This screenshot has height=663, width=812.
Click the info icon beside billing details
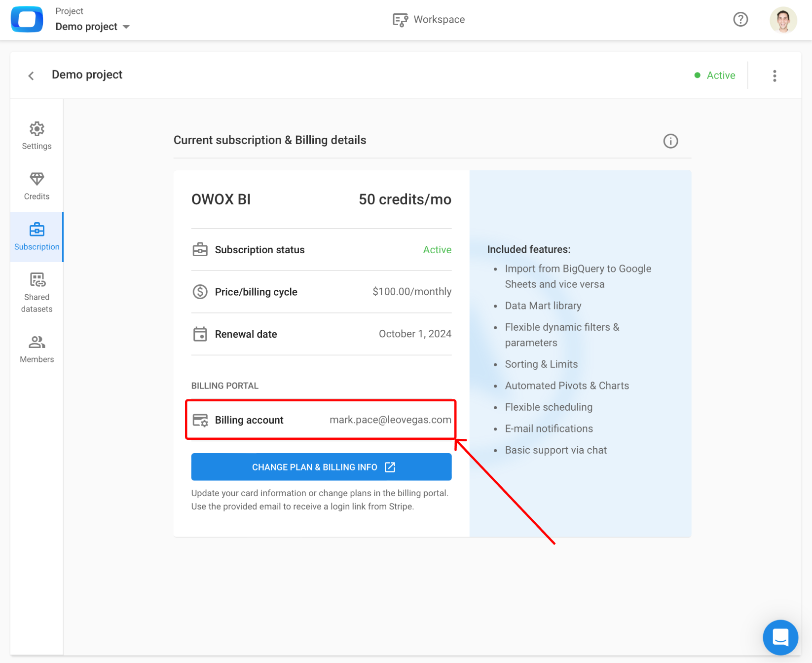(670, 141)
